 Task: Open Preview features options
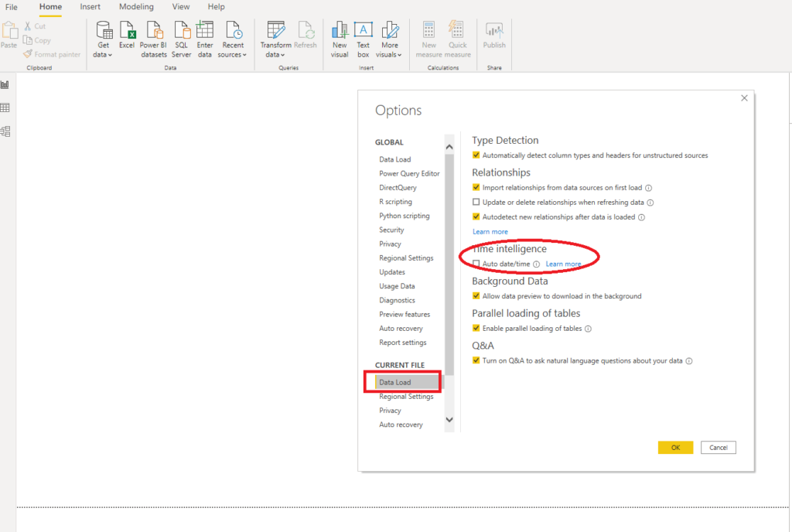pos(405,315)
